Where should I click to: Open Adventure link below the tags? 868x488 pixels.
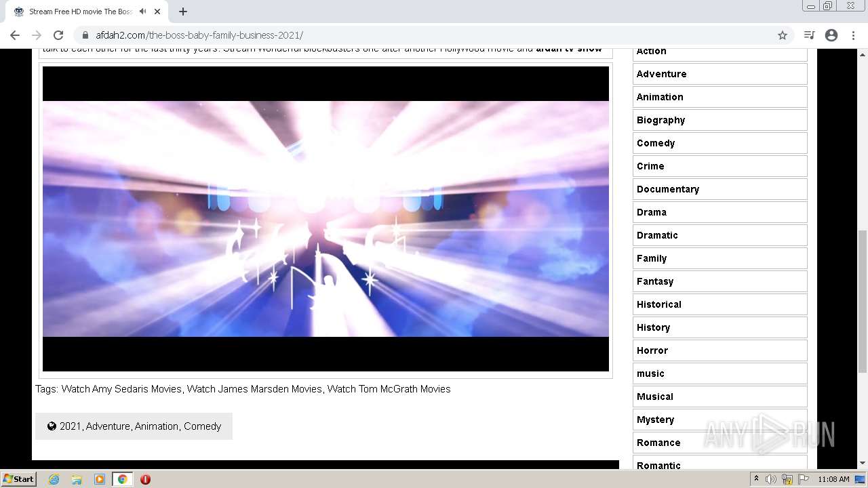point(108,426)
